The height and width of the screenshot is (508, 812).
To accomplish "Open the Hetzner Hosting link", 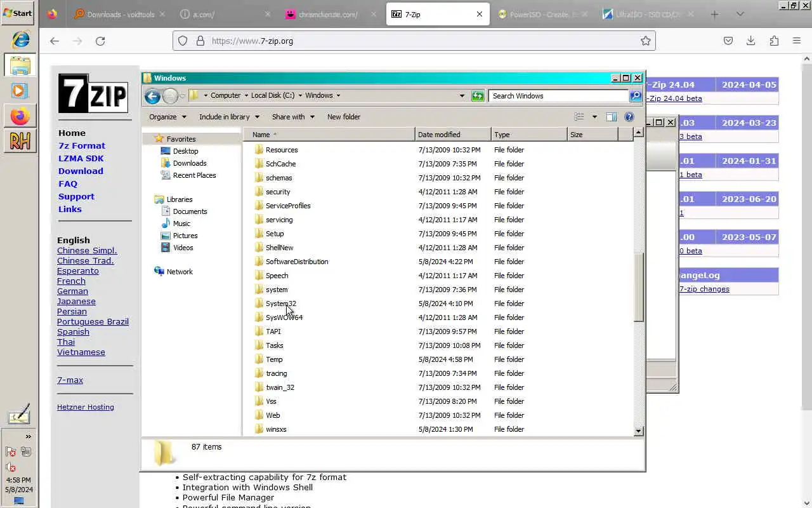I will tap(86, 407).
